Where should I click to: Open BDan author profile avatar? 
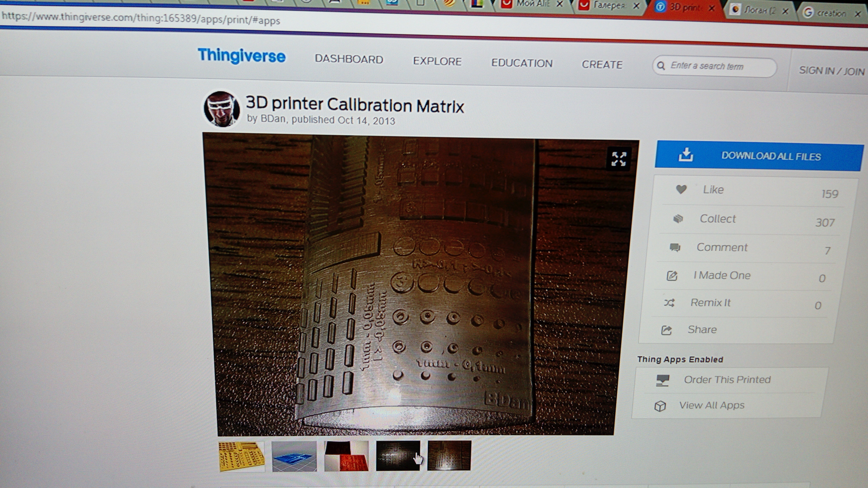(221, 109)
